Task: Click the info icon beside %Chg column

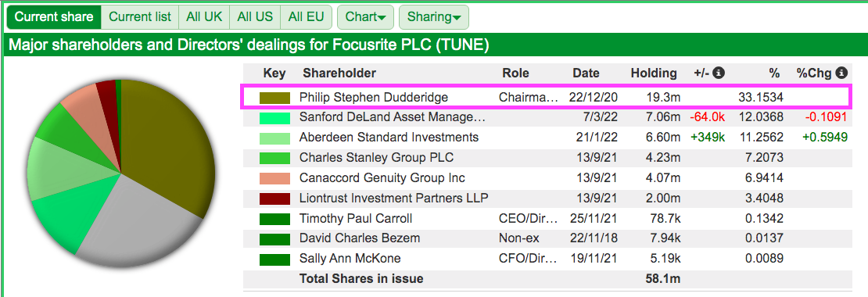Action: [842, 73]
